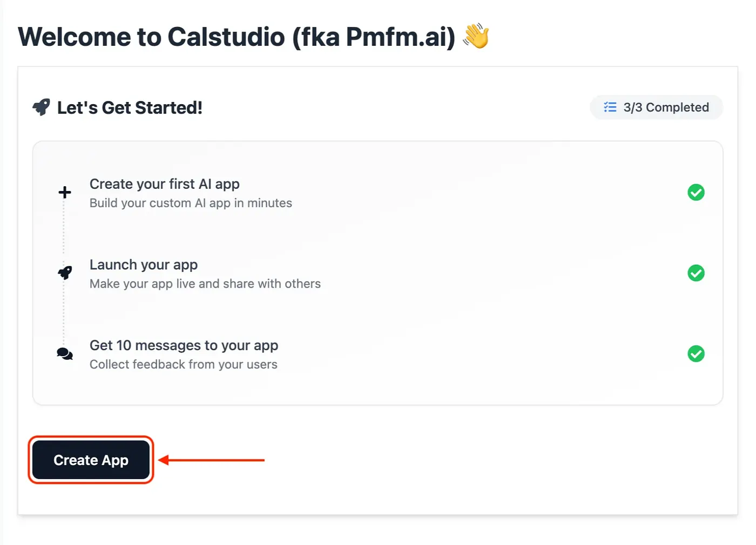Viewport: 756px width, 545px height.
Task: Click the chat bubbles icon for messages step
Action: pyautogui.click(x=65, y=353)
